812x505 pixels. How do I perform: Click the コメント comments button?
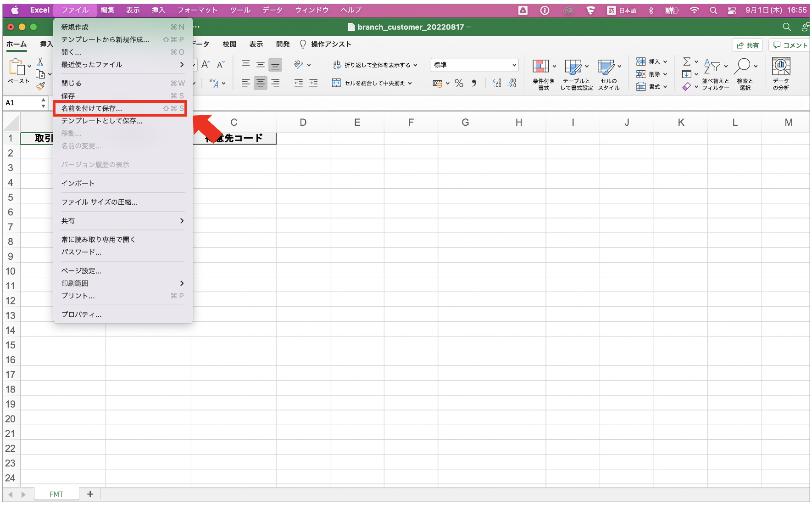(x=790, y=45)
